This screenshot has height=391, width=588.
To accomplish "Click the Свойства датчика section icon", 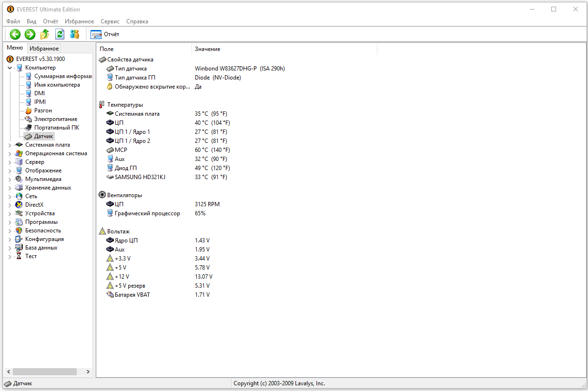I will 102,60.
